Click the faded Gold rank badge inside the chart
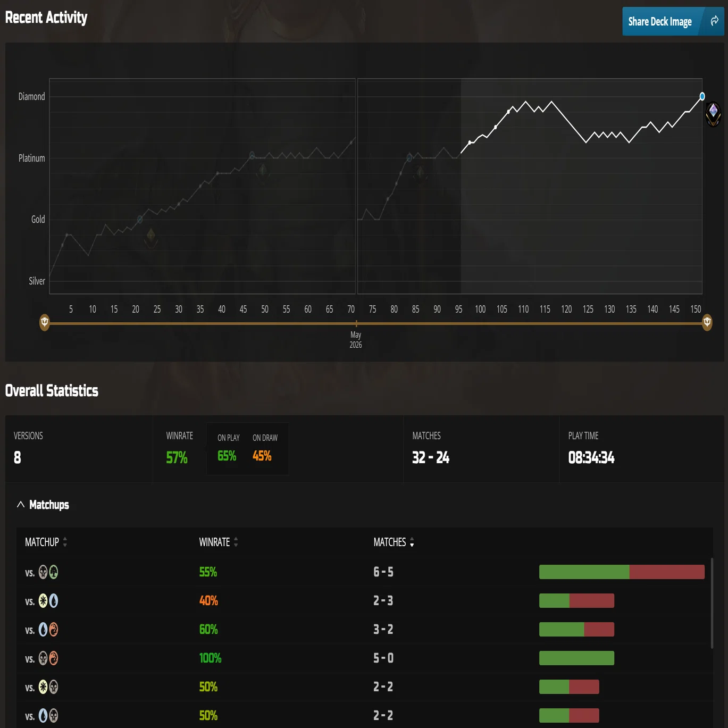This screenshot has width=728, height=728. click(x=151, y=237)
